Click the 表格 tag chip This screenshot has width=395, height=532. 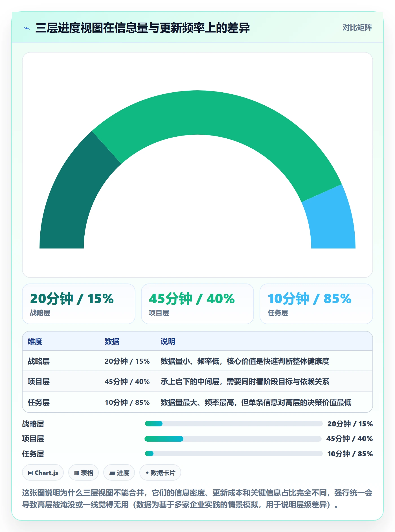[84, 472]
